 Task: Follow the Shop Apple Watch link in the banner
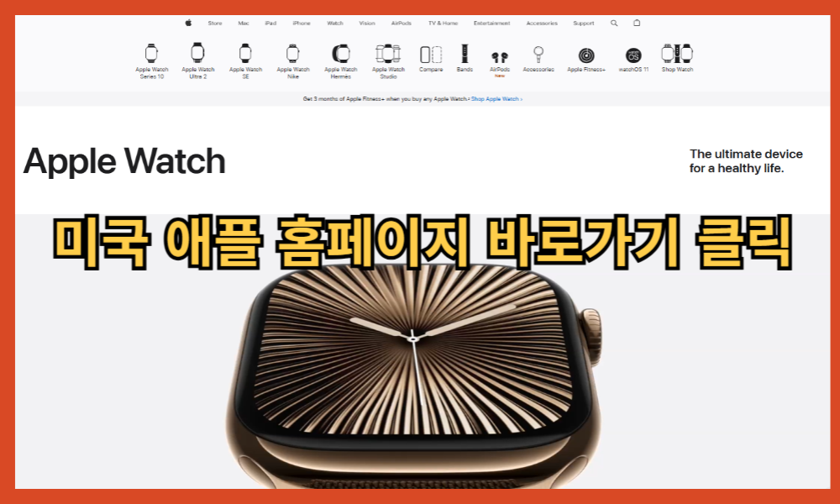coord(496,99)
